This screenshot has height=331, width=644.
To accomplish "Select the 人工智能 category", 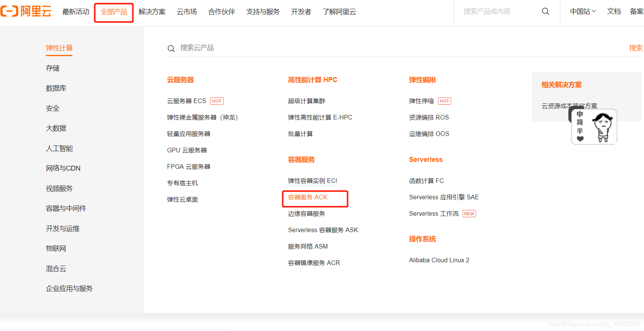I will pyautogui.click(x=59, y=148).
